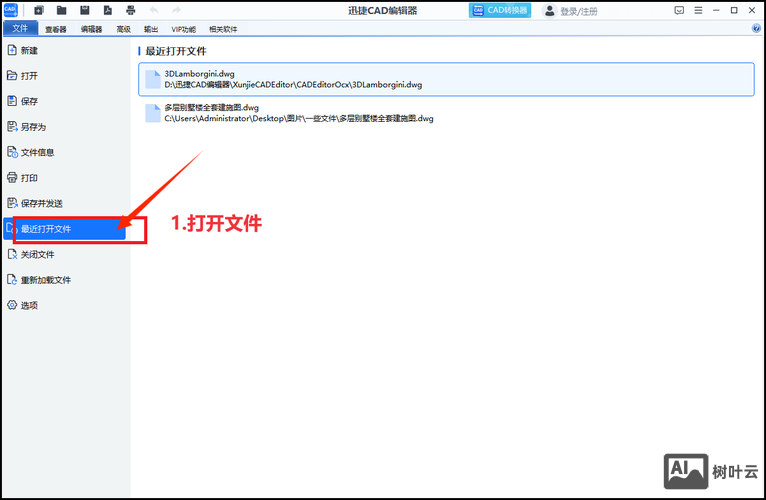Click the open folder icon in title toolbar
The width and height of the screenshot is (766, 500).
click(62, 10)
